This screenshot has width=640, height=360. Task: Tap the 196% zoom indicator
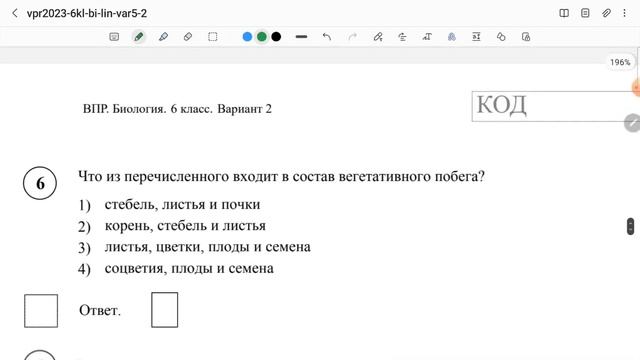(620, 62)
